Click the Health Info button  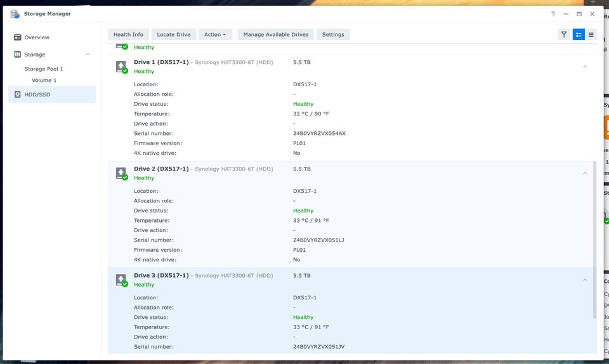128,34
